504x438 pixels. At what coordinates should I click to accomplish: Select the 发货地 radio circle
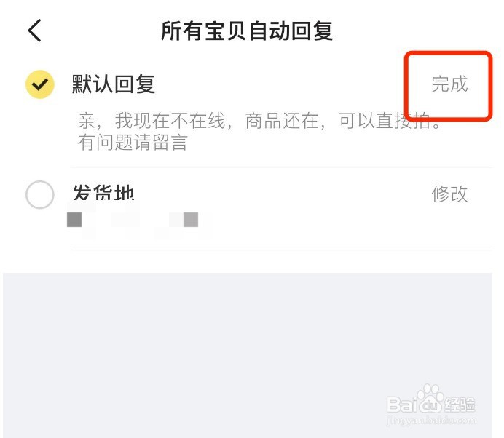[40, 194]
